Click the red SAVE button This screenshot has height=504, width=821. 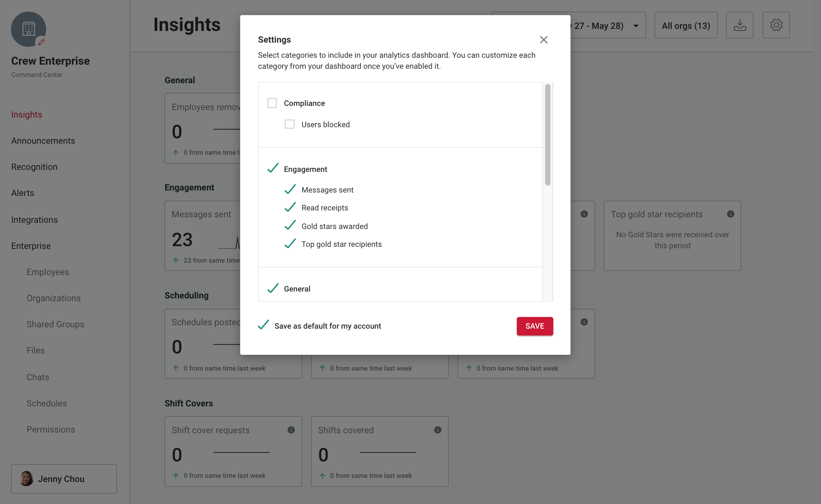[535, 326]
